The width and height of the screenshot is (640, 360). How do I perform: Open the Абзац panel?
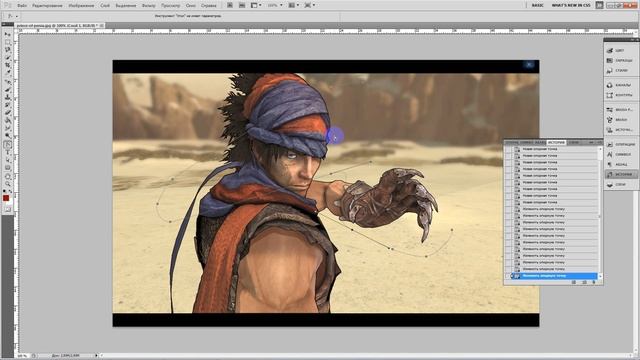click(620, 164)
